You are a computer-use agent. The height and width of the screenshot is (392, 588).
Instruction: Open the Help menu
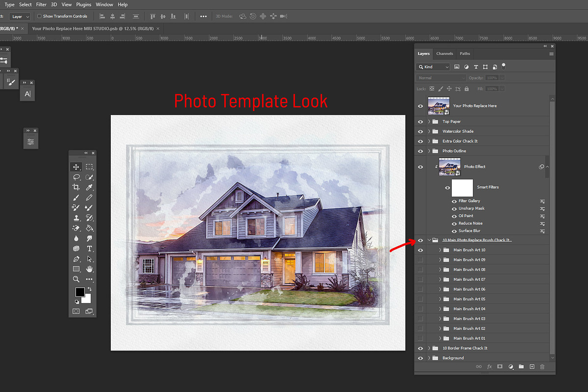[123, 4]
